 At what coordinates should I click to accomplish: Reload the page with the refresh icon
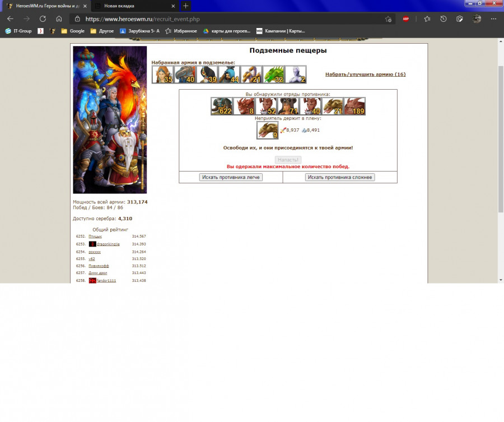click(43, 19)
